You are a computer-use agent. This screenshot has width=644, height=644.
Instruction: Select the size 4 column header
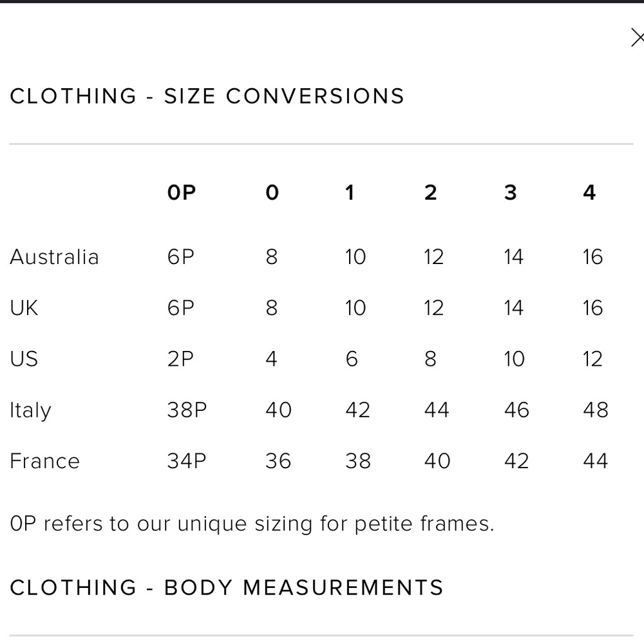pos(589,193)
